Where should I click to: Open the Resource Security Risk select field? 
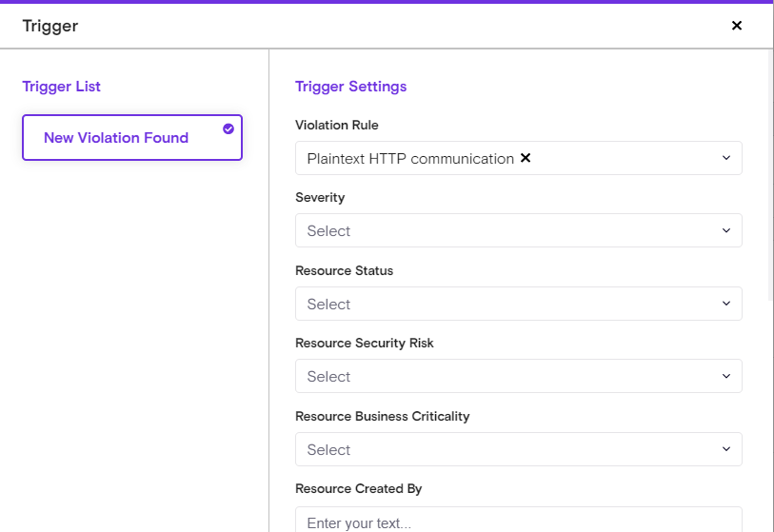coord(505,376)
